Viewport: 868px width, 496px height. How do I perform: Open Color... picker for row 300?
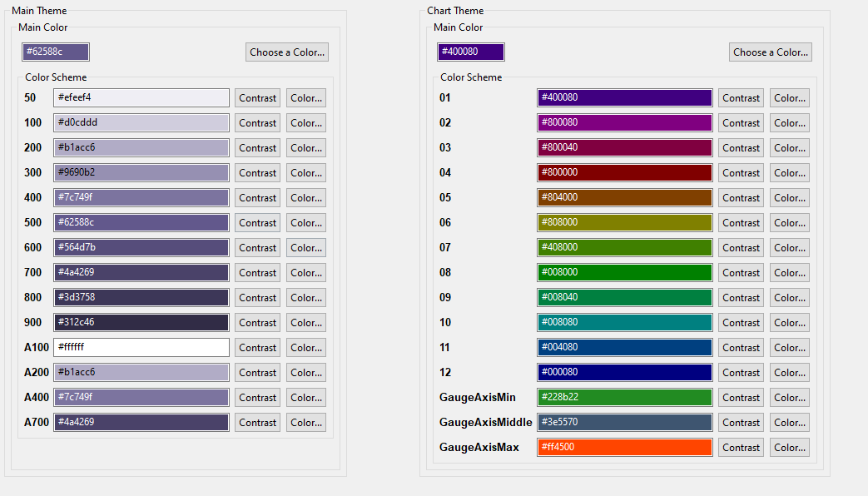[305, 172]
